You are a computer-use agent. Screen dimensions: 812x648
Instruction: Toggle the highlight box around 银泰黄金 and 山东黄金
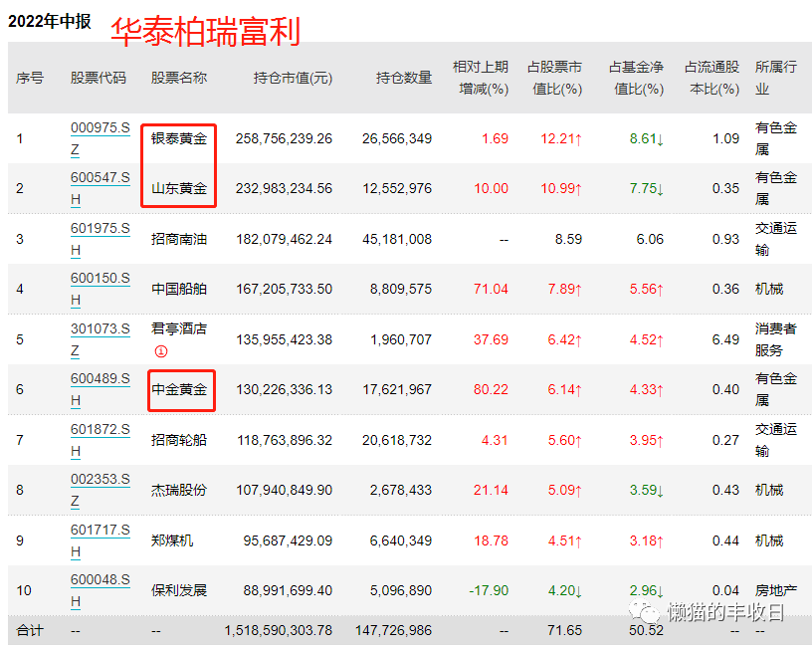178,163
